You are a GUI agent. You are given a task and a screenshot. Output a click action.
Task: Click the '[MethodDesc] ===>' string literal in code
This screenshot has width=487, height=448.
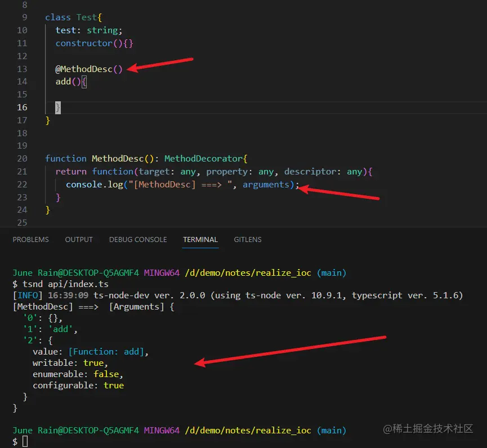(x=180, y=185)
